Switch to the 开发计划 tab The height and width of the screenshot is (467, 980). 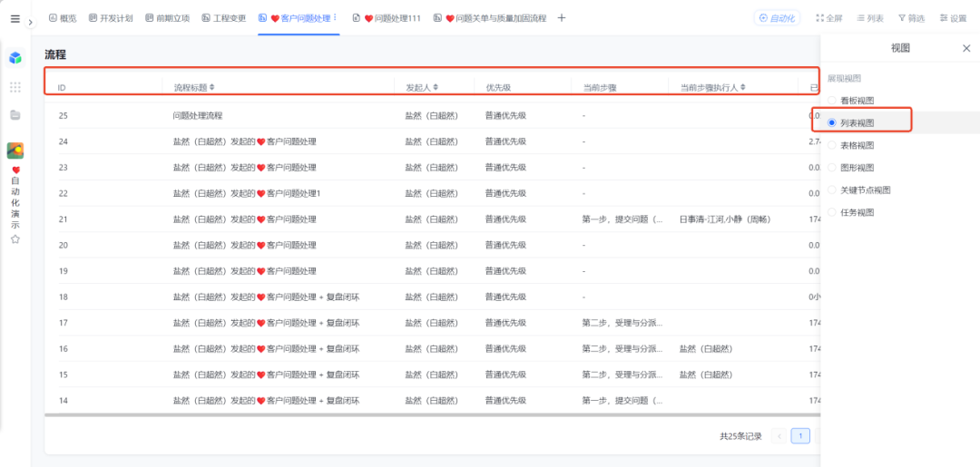pyautogui.click(x=111, y=18)
